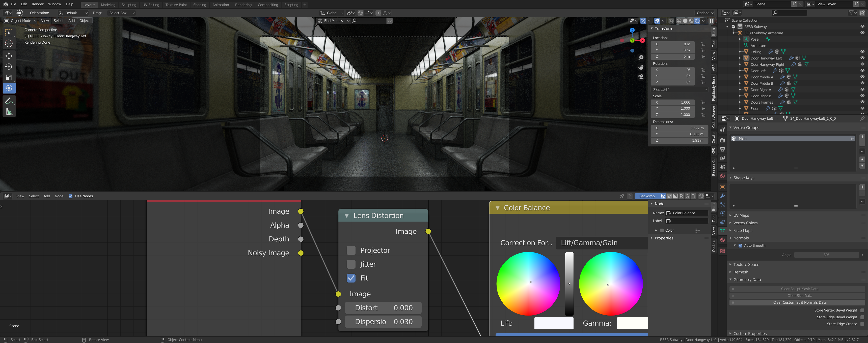Open the node editor Add menu
Image resolution: width=868 pixels, height=343 pixels.
click(47, 196)
